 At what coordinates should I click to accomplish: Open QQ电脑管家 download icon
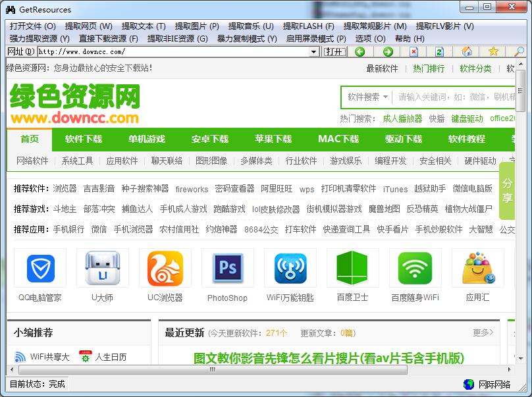point(40,269)
